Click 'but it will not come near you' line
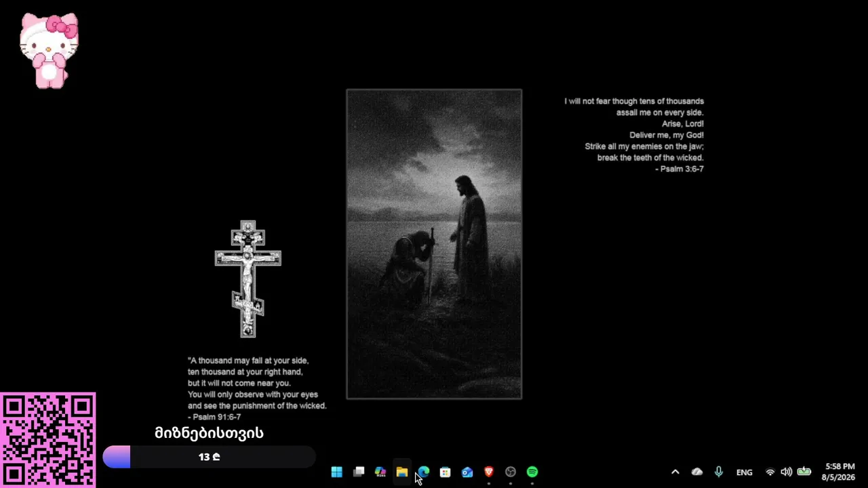Viewport: 868px width, 488px height. pyautogui.click(x=239, y=383)
